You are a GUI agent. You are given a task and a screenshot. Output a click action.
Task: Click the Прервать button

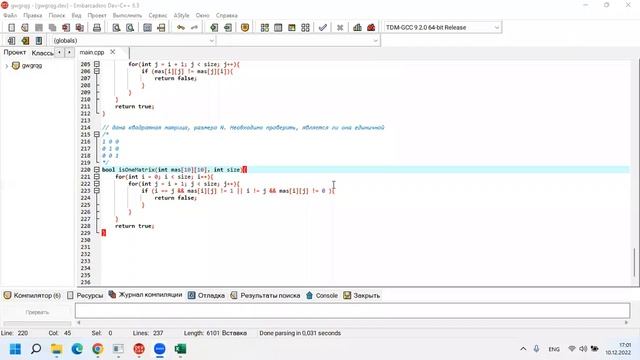click(37, 312)
